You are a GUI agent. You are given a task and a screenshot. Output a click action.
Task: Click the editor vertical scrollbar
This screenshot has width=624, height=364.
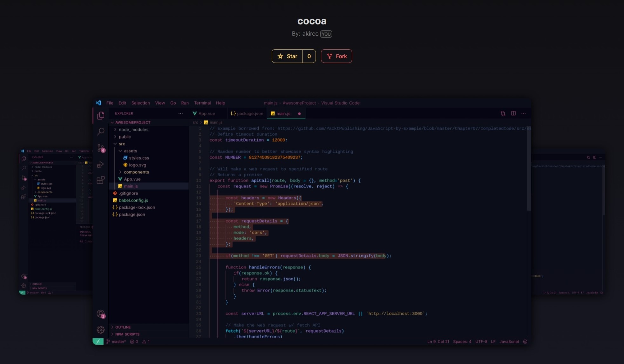(x=529, y=168)
